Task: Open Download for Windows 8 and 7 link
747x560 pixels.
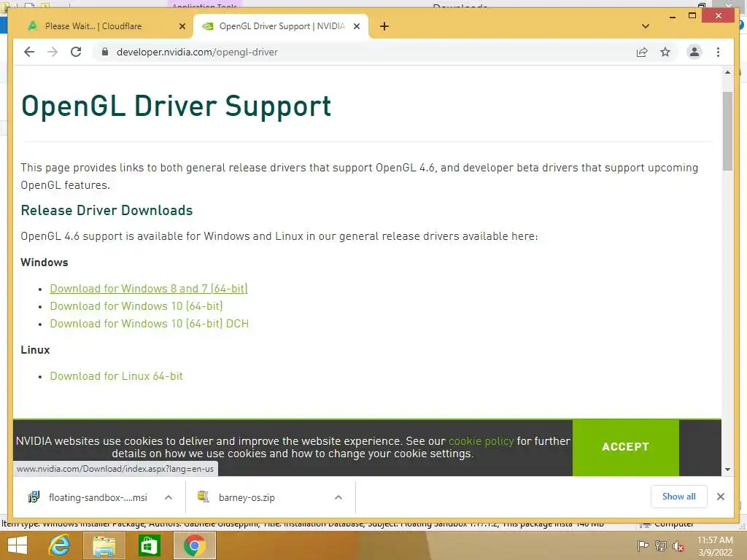Action: 149,289
